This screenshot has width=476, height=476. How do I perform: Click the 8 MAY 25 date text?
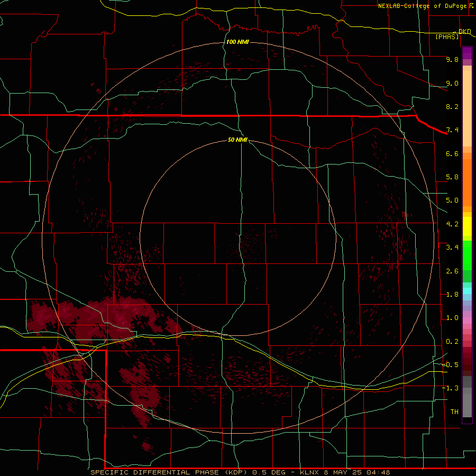tap(343, 472)
